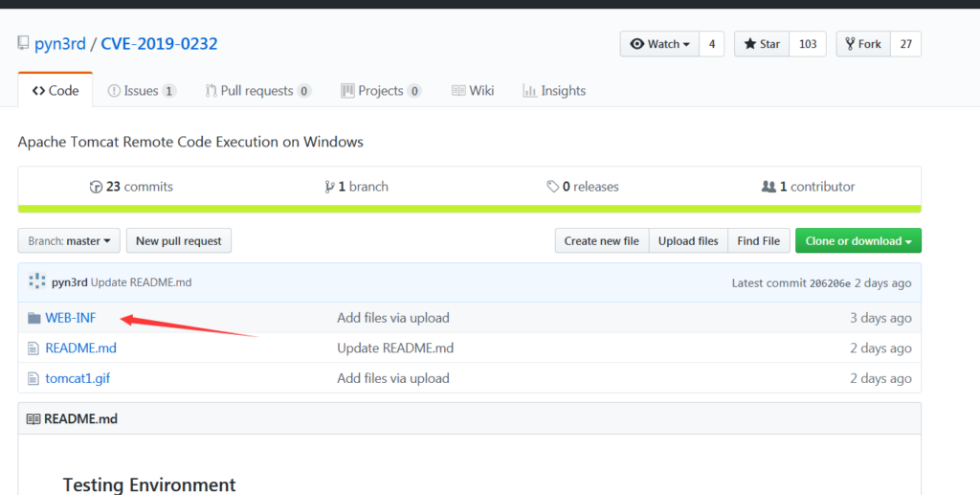Image resolution: width=980 pixels, height=495 pixels.
Task: Click the Insights graph icon
Action: [530, 91]
